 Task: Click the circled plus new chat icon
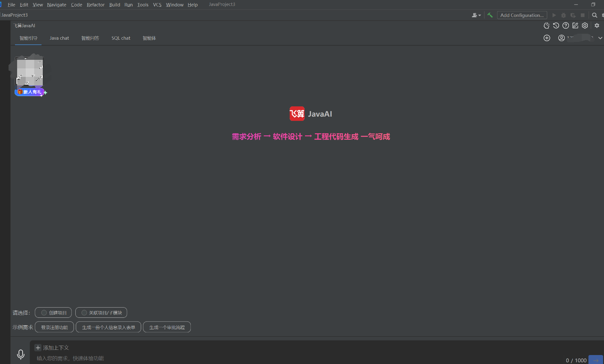point(547,38)
